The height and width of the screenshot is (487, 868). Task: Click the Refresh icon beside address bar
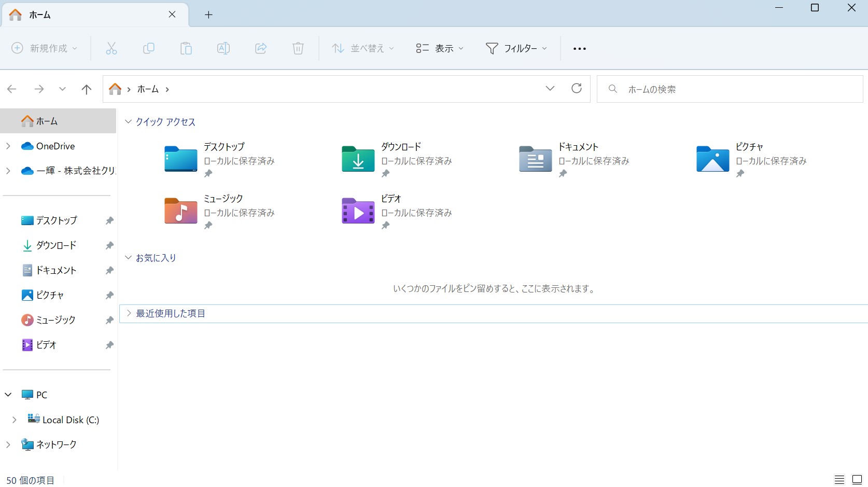click(x=576, y=89)
